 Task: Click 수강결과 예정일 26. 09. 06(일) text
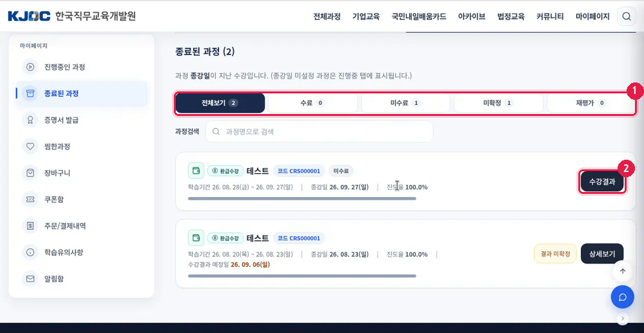tap(229, 265)
